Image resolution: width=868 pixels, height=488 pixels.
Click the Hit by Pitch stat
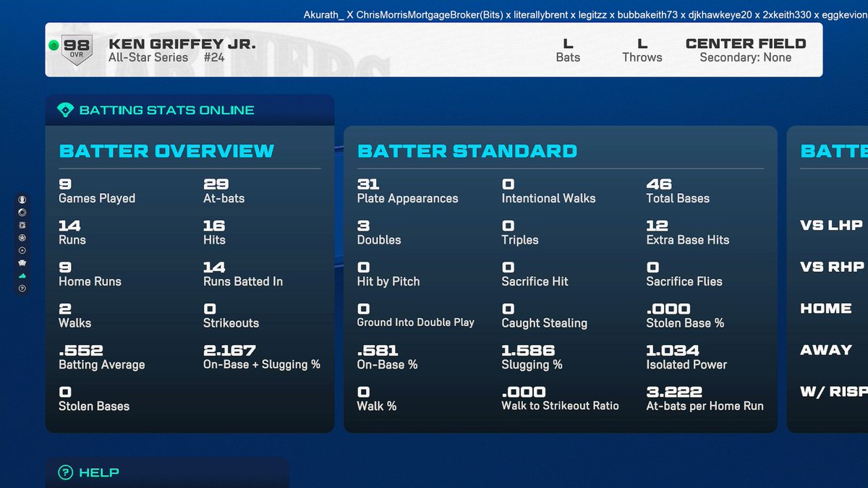click(x=388, y=274)
